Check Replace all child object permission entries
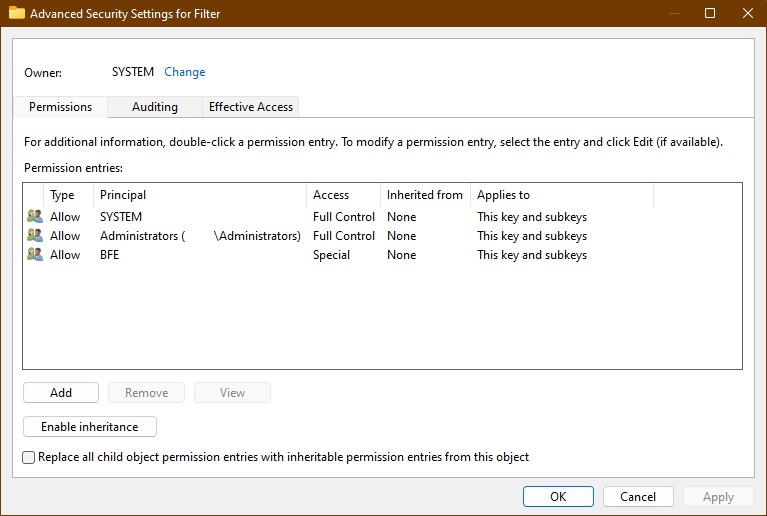767x516 pixels. click(28, 457)
